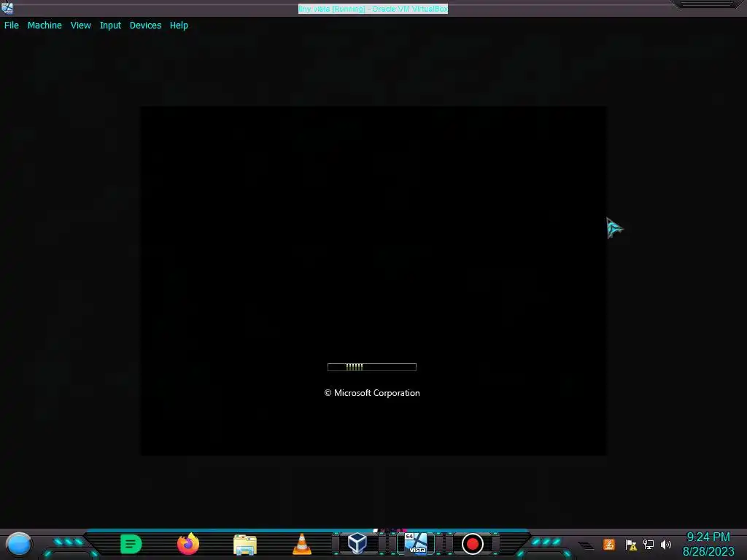Switch to VirtualBox Manager taskbar icon
This screenshot has width=747, height=560.
357,543
